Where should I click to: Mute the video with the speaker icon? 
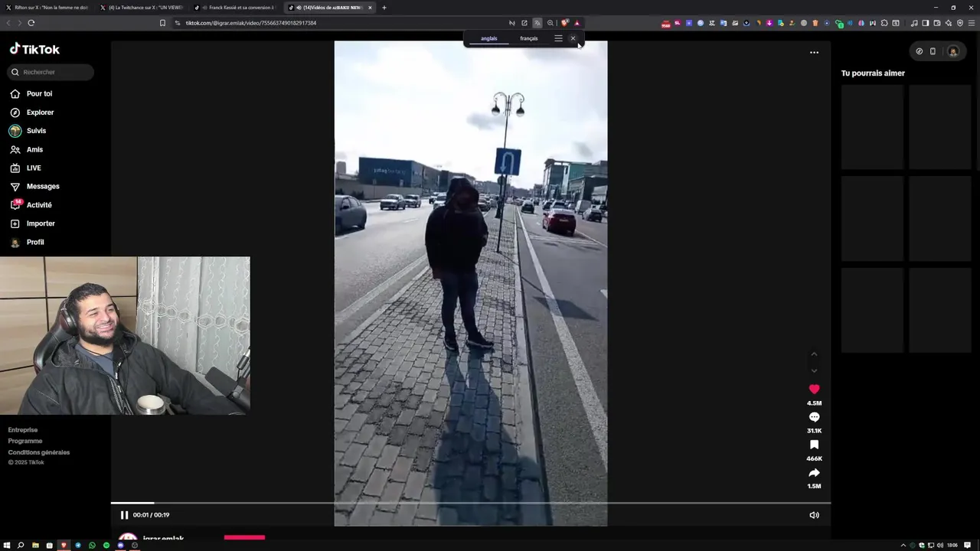click(814, 515)
